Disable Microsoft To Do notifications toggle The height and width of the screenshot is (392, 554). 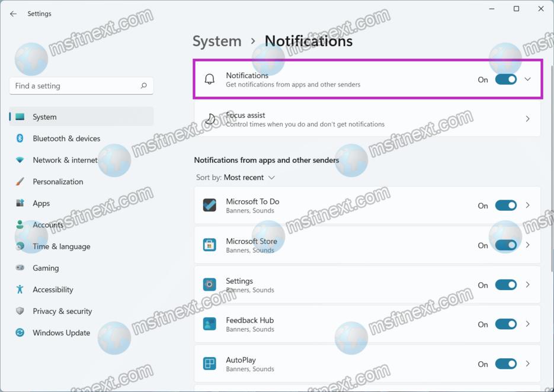[x=505, y=205]
